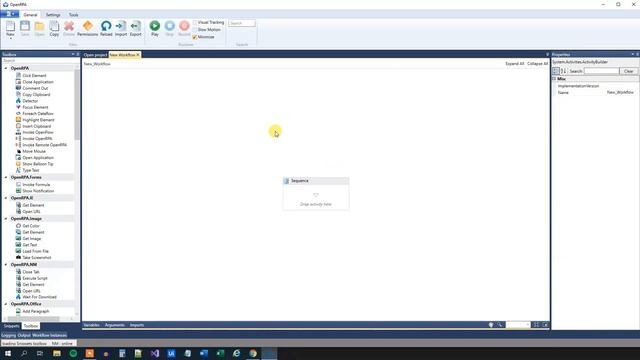Click the ribbon Search field
The height and width of the screenshot is (360, 640).
(242, 23)
